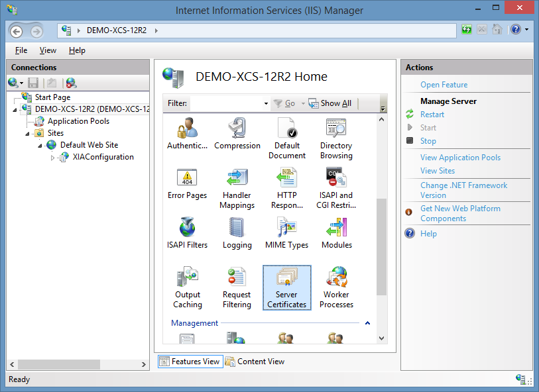Open the Modules feature
Viewport: 539px width, 392px height.
pos(337,233)
